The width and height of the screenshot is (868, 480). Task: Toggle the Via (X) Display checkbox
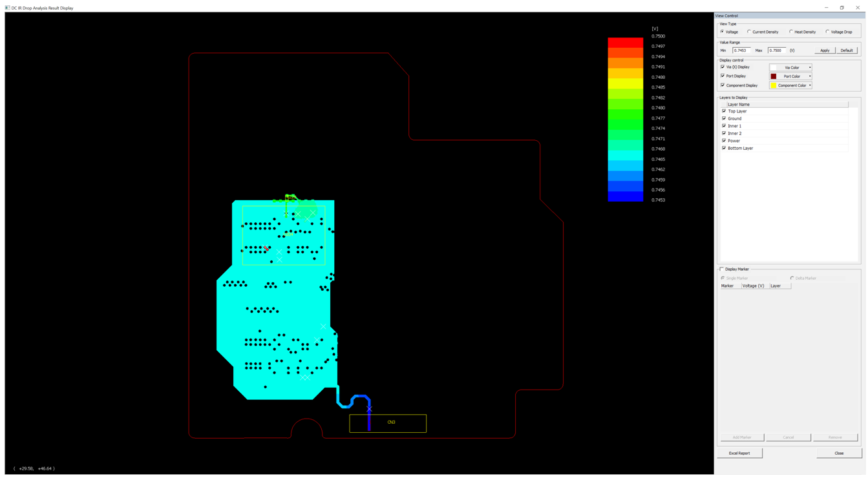(x=723, y=67)
